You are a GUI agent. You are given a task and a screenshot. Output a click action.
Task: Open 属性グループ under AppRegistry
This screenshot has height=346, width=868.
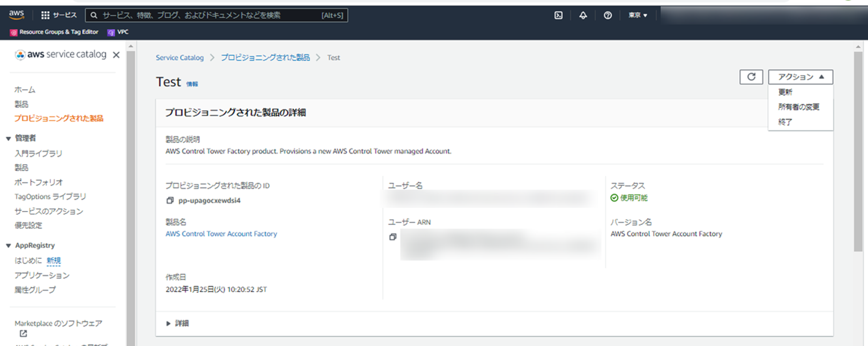(x=35, y=290)
